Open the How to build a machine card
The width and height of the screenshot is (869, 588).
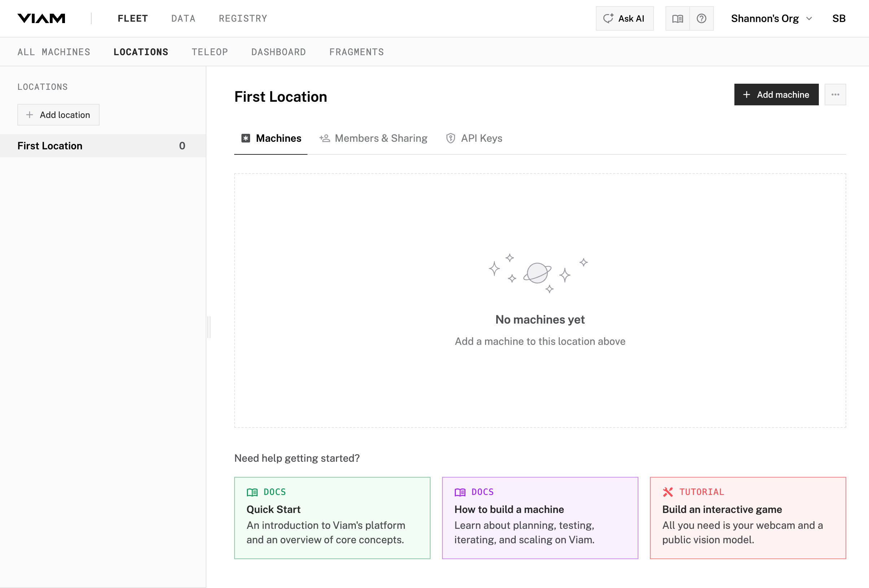pos(540,518)
